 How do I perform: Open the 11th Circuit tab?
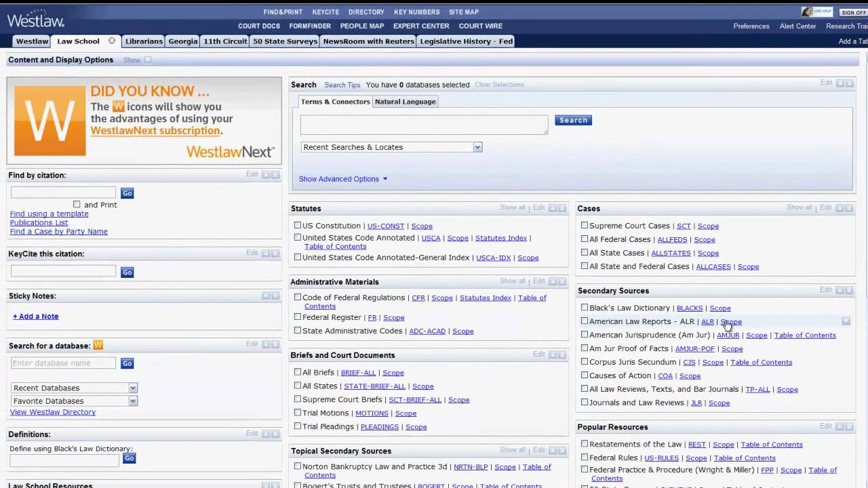pyautogui.click(x=225, y=41)
